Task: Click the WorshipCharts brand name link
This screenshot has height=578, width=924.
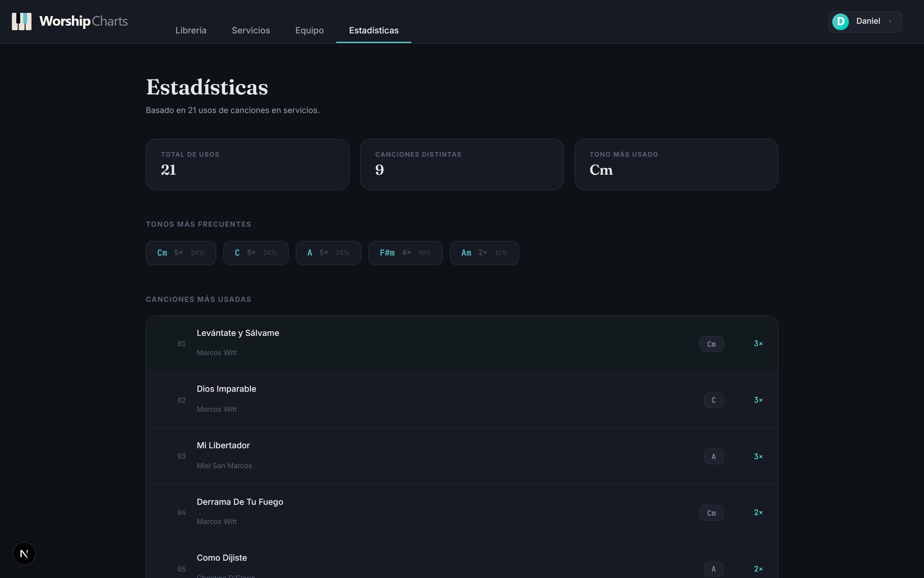Action: tap(84, 22)
